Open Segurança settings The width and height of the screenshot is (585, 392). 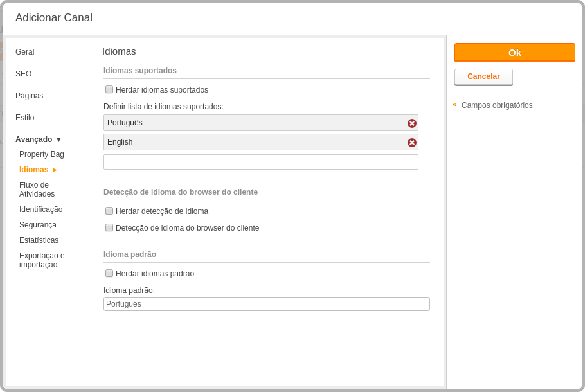tap(38, 225)
